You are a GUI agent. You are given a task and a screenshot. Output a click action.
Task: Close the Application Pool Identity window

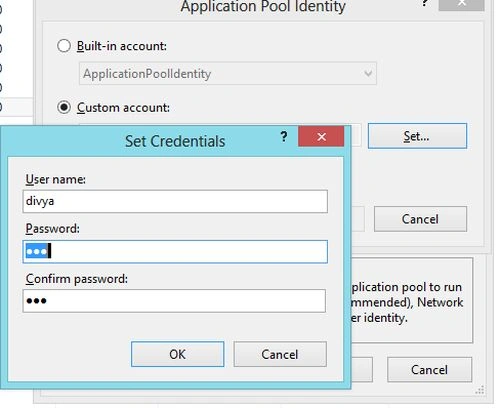[462, 4]
